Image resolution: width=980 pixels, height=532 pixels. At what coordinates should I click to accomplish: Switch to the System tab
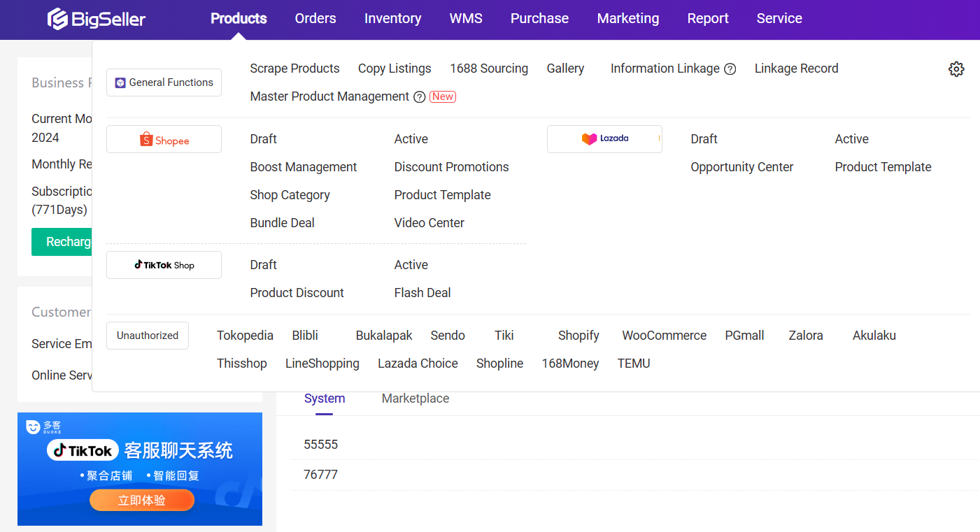click(x=325, y=398)
